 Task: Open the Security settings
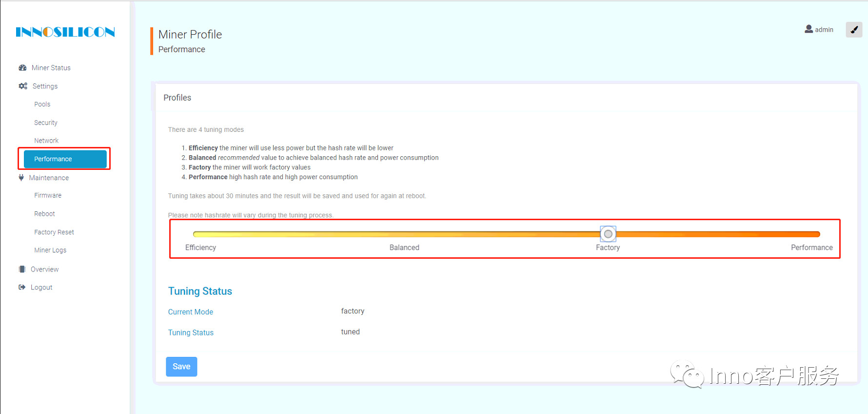46,123
